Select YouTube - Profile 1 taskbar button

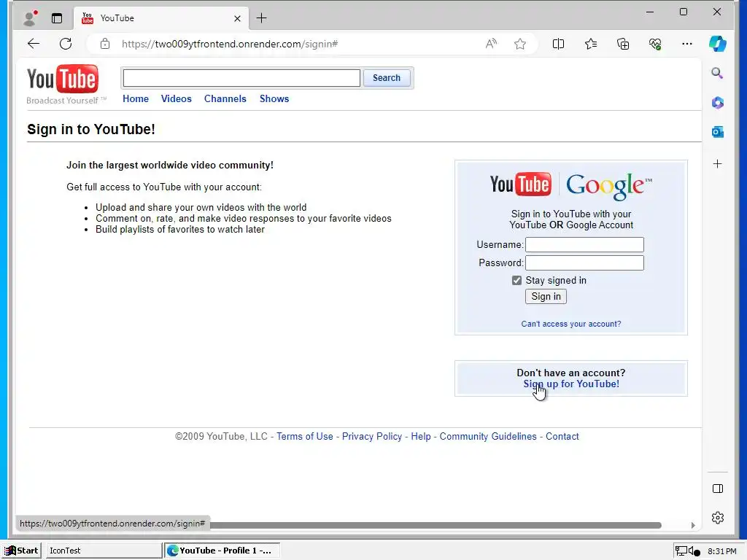coord(222,551)
